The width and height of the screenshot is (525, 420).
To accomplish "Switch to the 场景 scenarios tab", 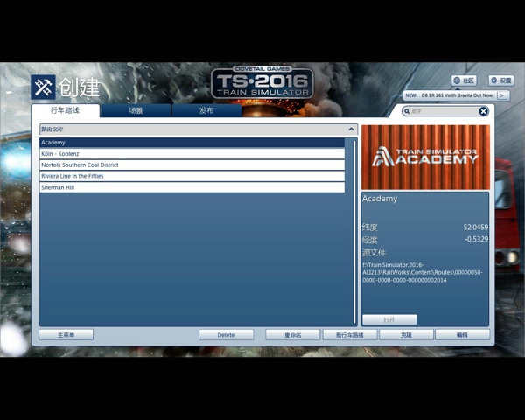I will tap(136, 110).
